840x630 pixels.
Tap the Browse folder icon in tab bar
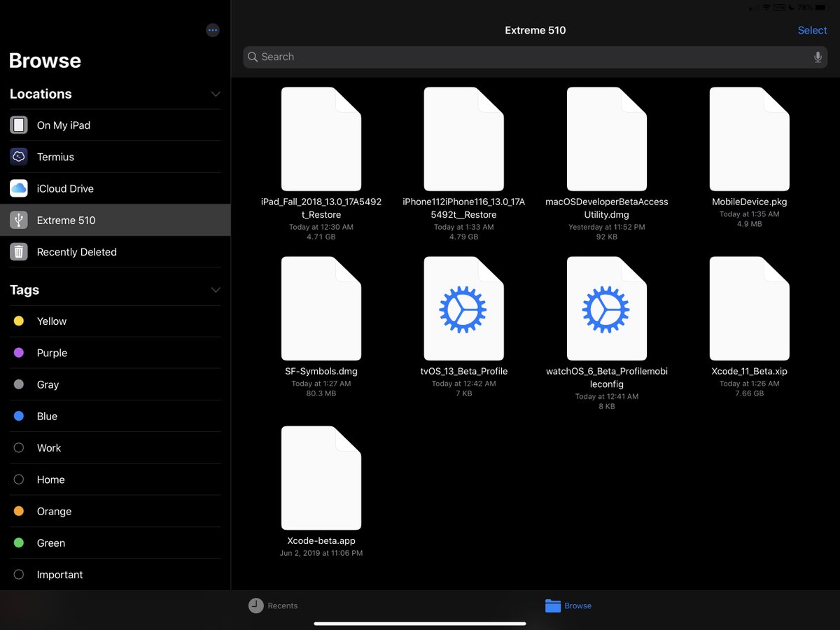coord(553,605)
